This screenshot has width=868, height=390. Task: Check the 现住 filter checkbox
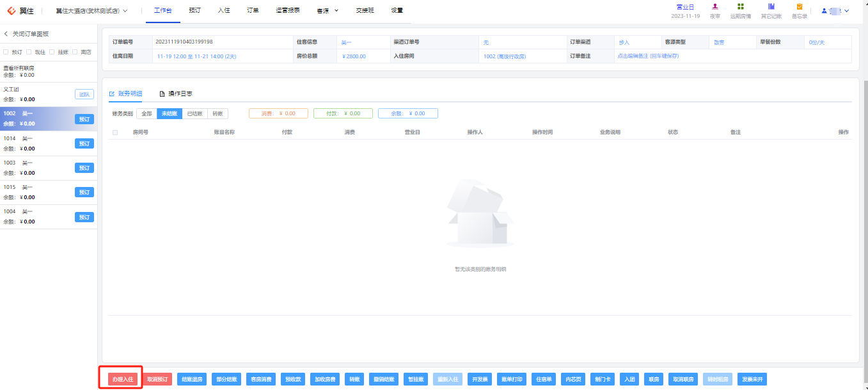(29, 52)
